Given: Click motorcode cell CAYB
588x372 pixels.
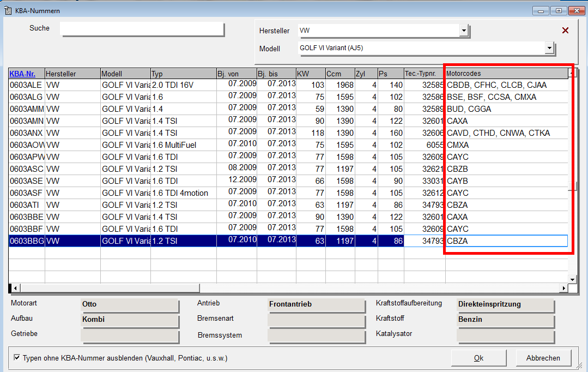Looking at the screenshot, I should (x=507, y=181).
